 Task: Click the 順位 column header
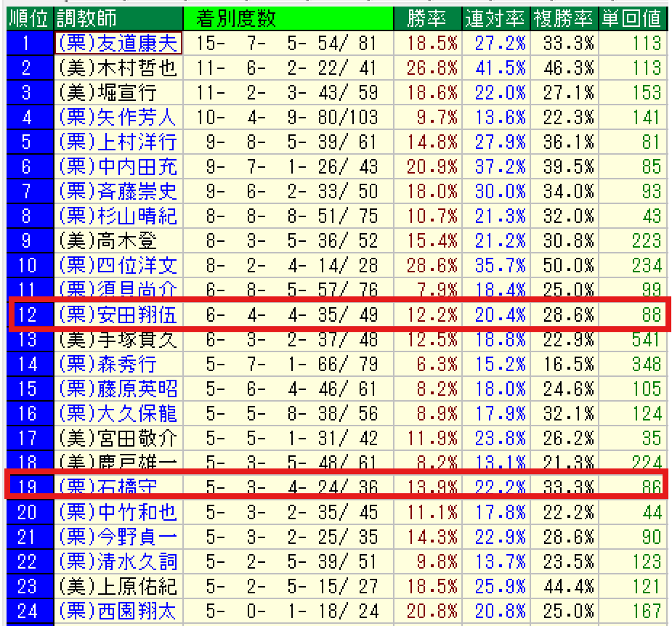28,18
